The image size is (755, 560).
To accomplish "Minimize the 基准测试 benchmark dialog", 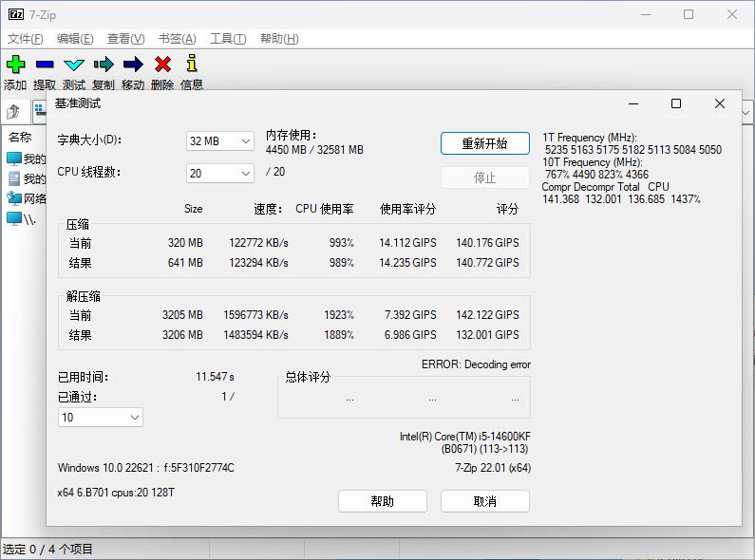I will click(633, 103).
